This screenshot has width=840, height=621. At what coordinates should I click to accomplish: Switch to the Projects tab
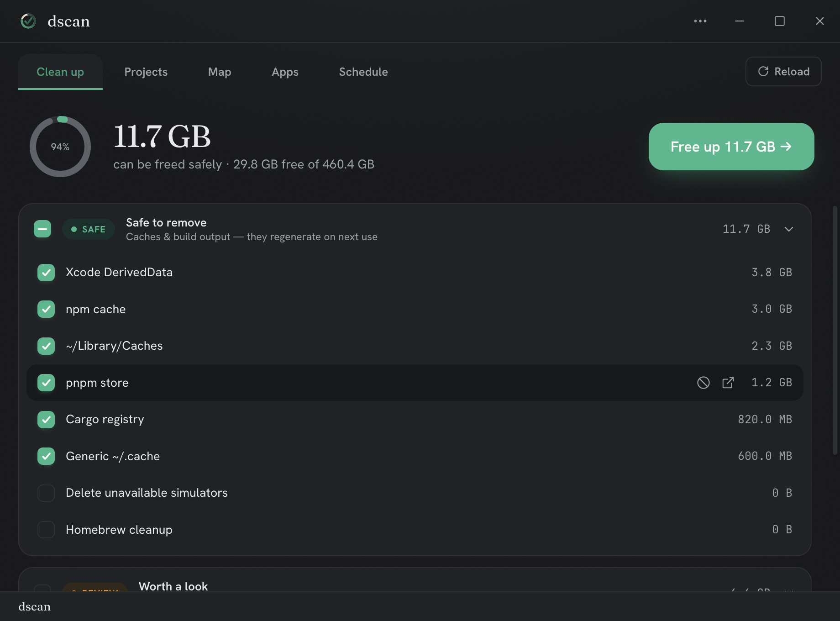pyautogui.click(x=146, y=72)
